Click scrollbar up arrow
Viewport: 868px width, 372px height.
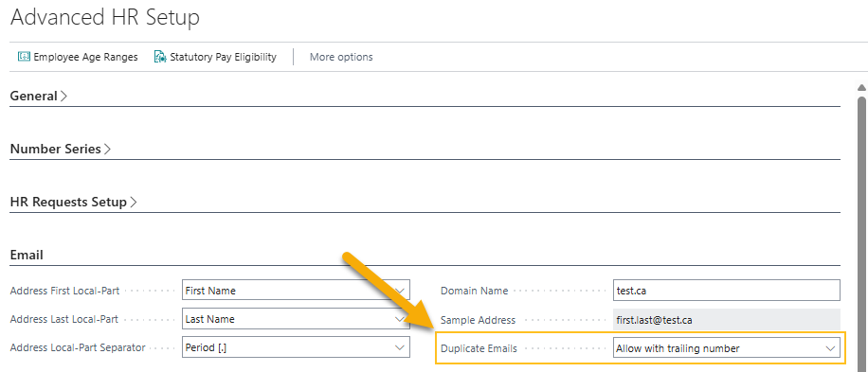(861, 87)
